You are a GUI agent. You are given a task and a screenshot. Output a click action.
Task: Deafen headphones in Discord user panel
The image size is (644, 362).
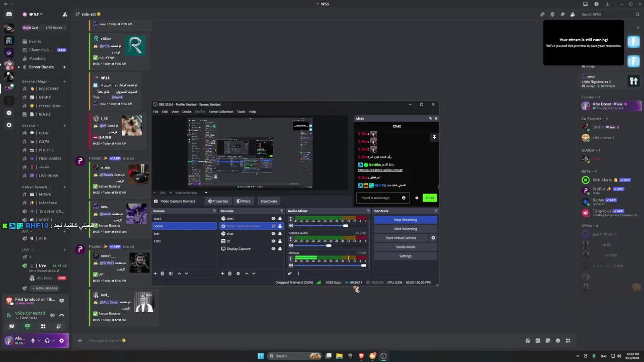(x=47, y=340)
